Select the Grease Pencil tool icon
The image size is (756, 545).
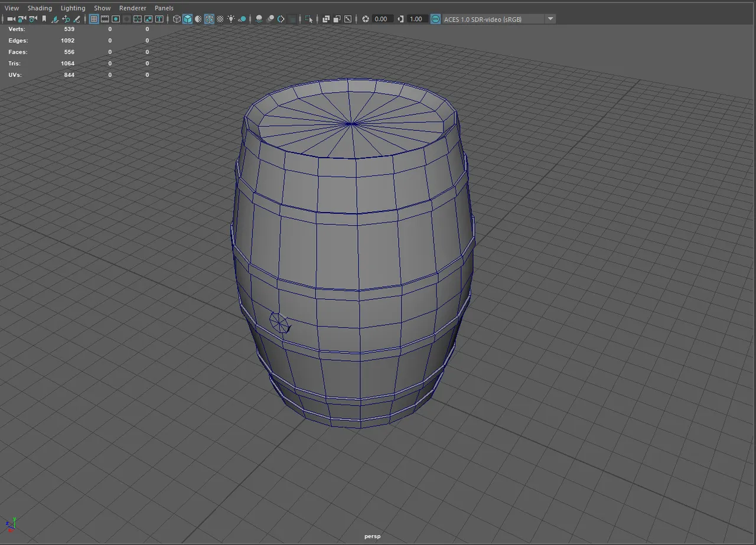point(77,19)
